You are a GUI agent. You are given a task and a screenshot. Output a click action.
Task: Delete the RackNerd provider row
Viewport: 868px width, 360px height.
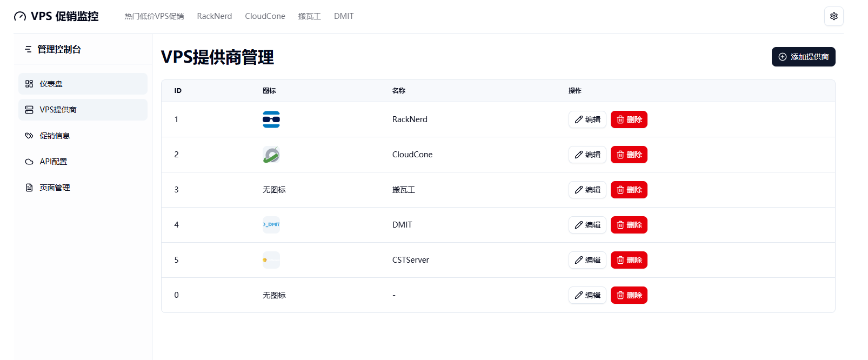629,119
